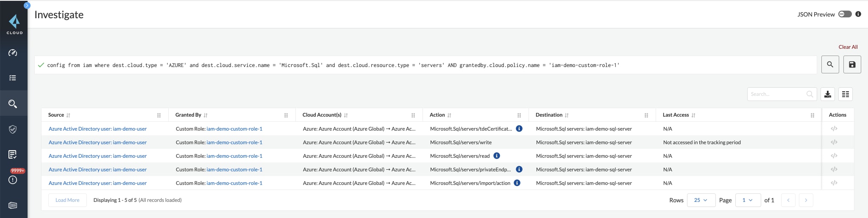Screen dimensions: 868x218
Task: Click the Cloud logo in sidebar
Action: click(14, 24)
